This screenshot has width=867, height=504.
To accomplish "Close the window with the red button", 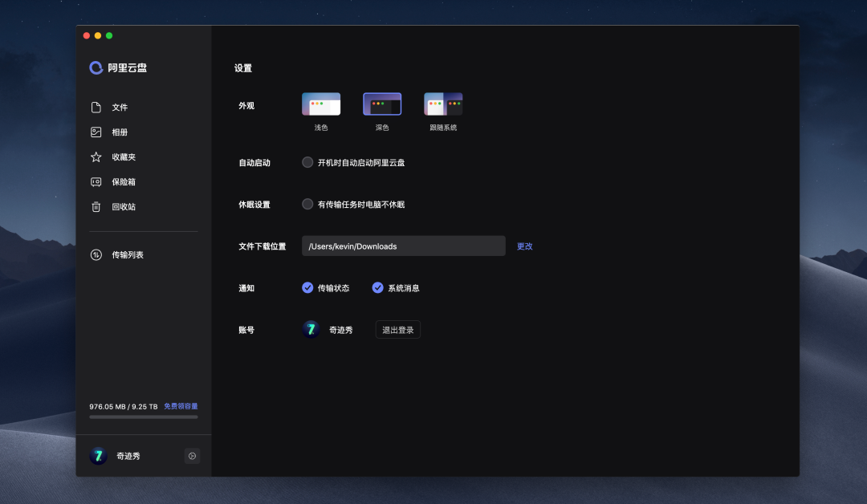I will tap(87, 35).
